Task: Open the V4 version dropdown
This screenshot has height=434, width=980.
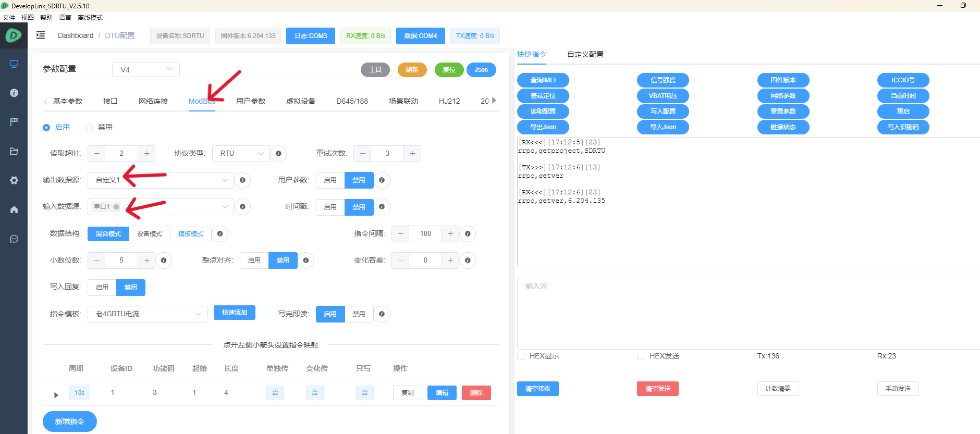Action: point(146,70)
